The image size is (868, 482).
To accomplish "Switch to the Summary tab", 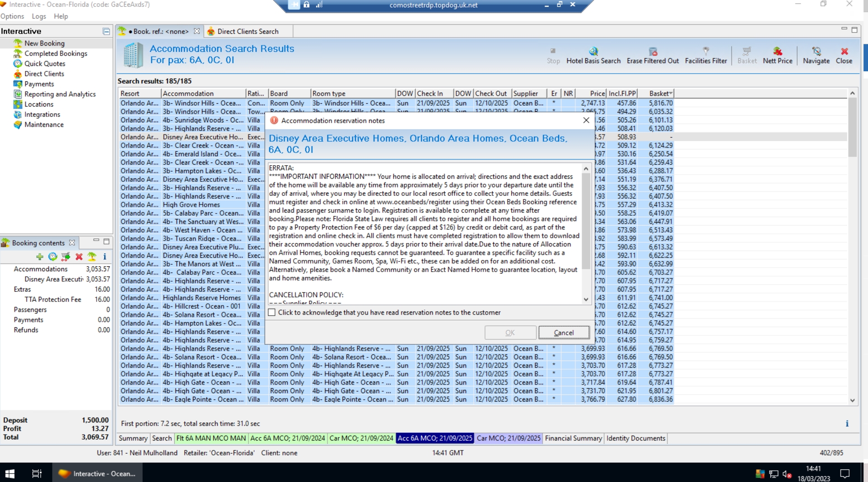I will pyautogui.click(x=133, y=438).
